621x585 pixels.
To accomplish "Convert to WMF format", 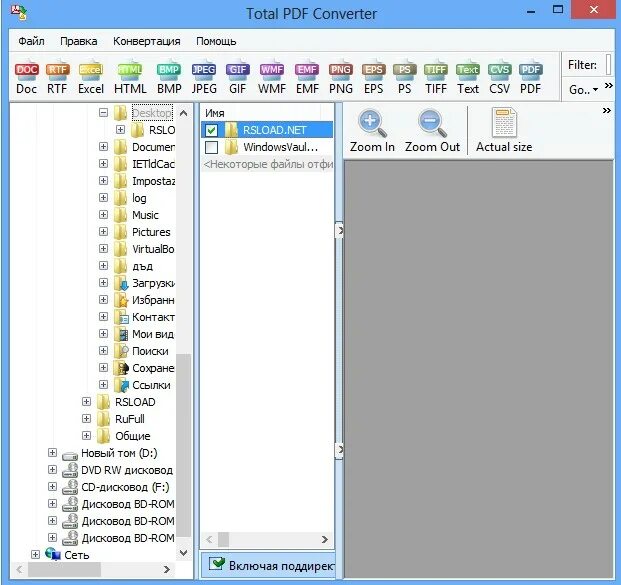I will [x=272, y=78].
